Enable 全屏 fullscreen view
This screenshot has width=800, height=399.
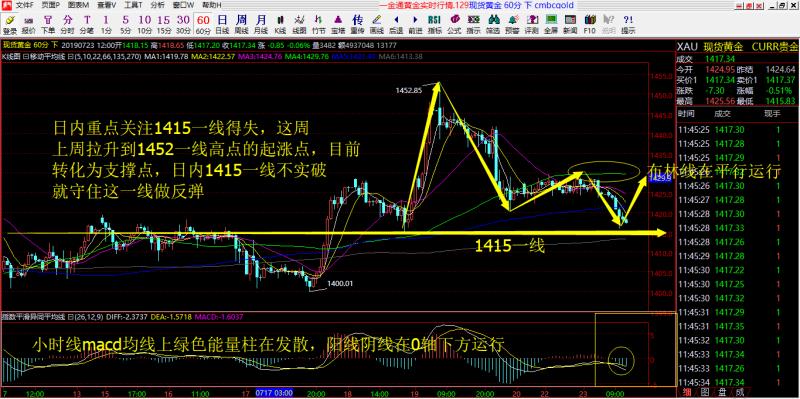551,24
